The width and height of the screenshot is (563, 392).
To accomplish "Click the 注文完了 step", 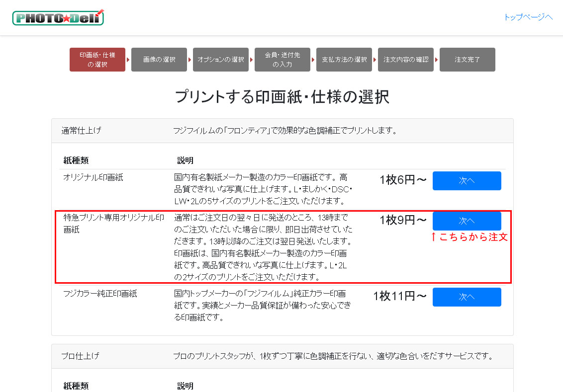I will 468,60.
